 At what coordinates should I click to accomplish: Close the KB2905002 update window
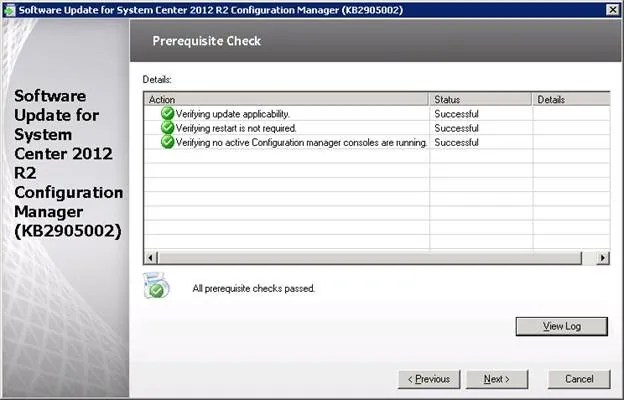tap(612, 10)
